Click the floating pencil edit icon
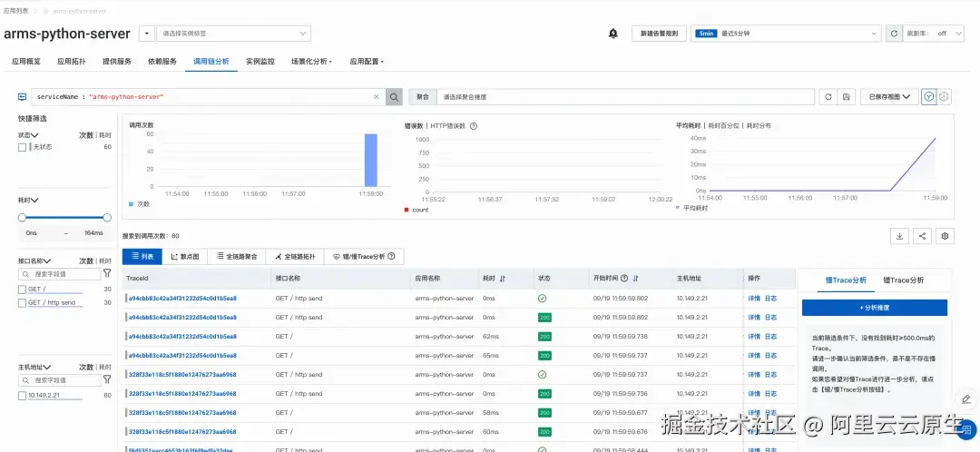 coord(966,398)
